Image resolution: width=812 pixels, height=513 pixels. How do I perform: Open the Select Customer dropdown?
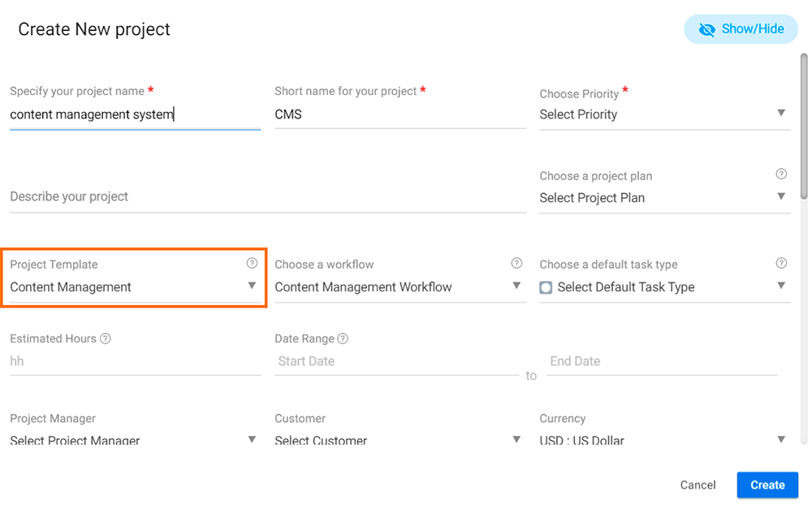(x=400, y=440)
